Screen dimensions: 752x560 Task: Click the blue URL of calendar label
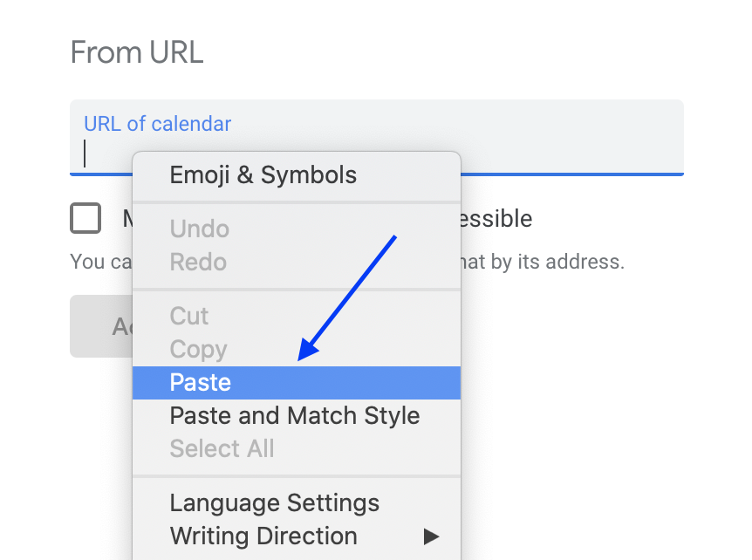click(157, 124)
